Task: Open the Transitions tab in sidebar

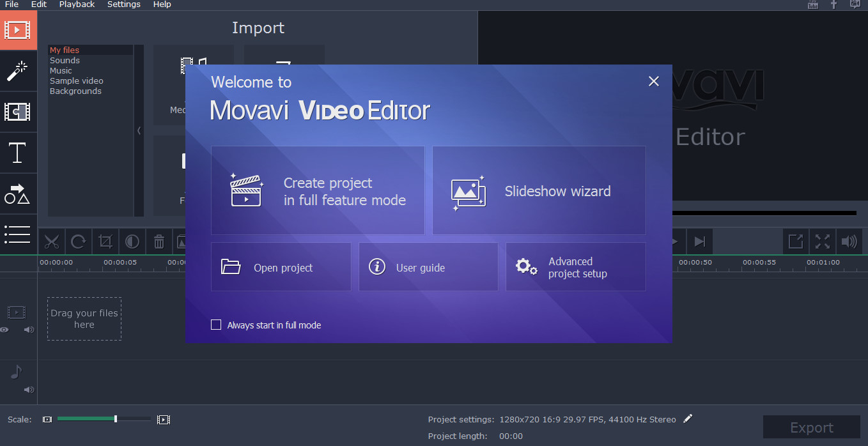Action: (18, 112)
